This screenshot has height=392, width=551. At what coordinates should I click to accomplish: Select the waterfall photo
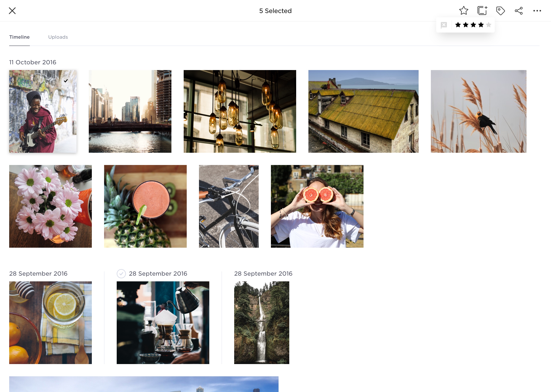click(262, 323)
